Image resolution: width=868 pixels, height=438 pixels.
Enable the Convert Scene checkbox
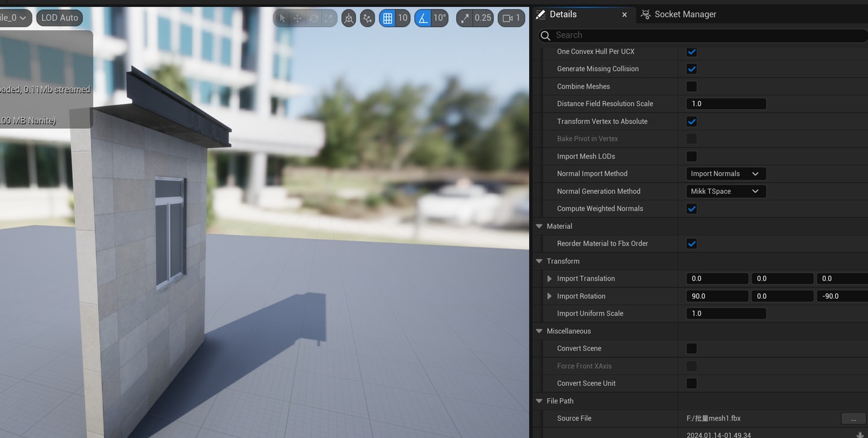[691, 348]
